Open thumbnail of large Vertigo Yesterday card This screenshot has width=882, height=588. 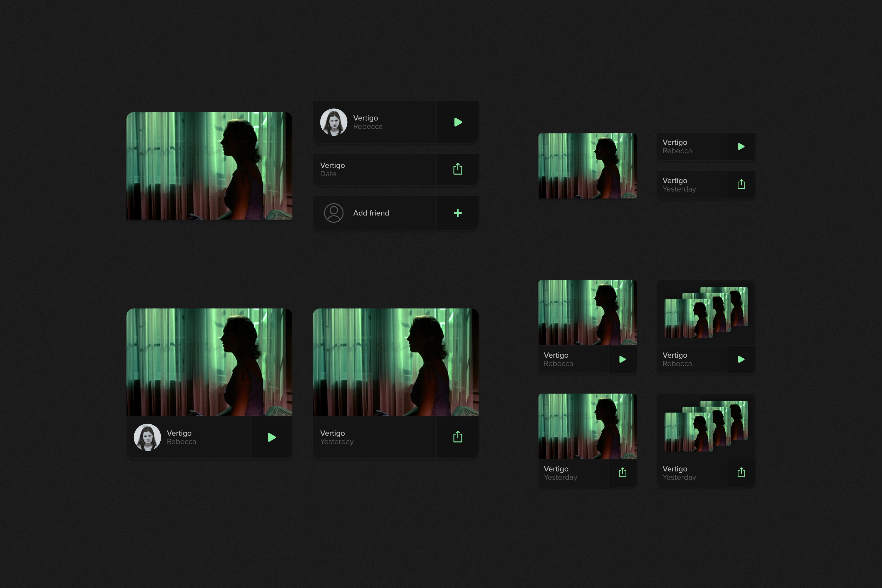(x=396, y=362)
